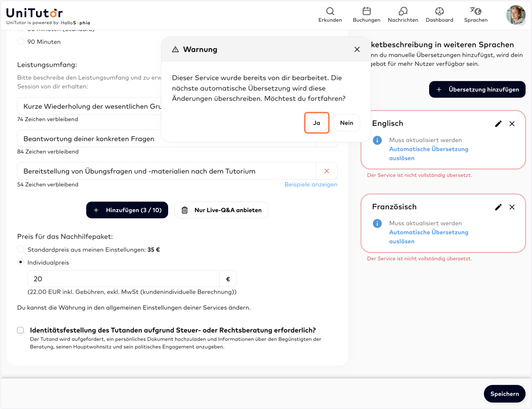
Task: Trigger automatic translation for Englisch
Action: pyautogui.click(x=429, y=153)
